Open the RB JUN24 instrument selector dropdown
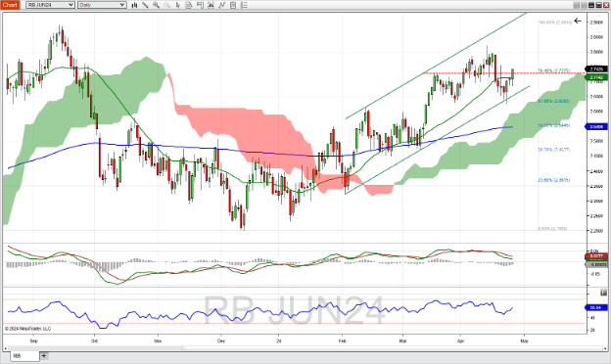This screenshot has height=364, width=611. (x=50, y=5)
